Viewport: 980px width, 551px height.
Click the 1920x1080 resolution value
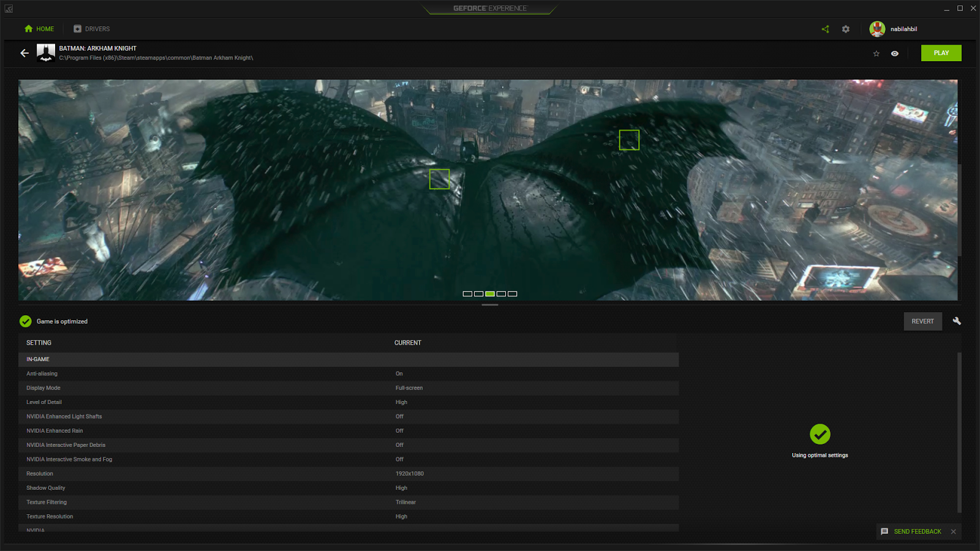point(410,474)
